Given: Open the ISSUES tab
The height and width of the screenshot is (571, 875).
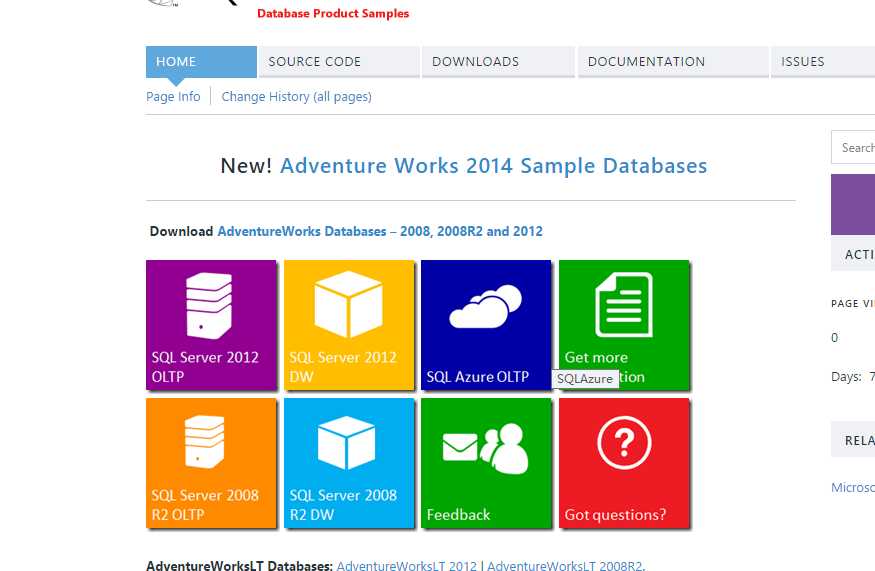Looking at the screenshot, I should (823, 61).
